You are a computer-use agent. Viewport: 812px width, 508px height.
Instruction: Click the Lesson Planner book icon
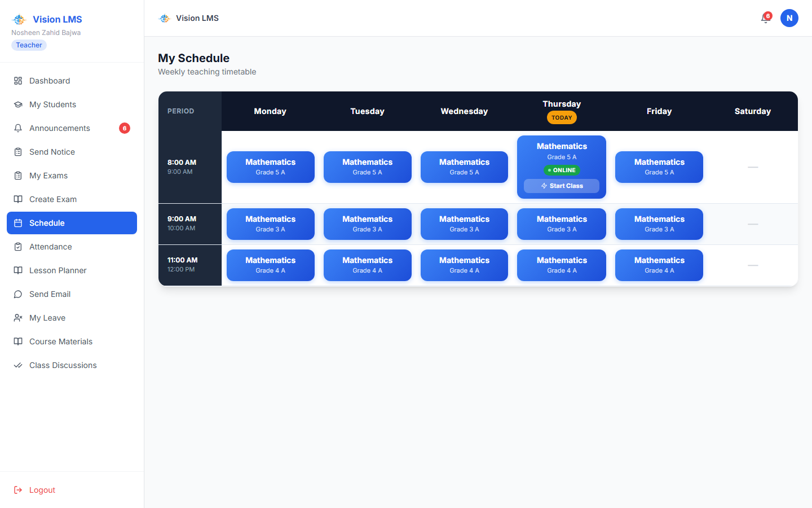18,270
